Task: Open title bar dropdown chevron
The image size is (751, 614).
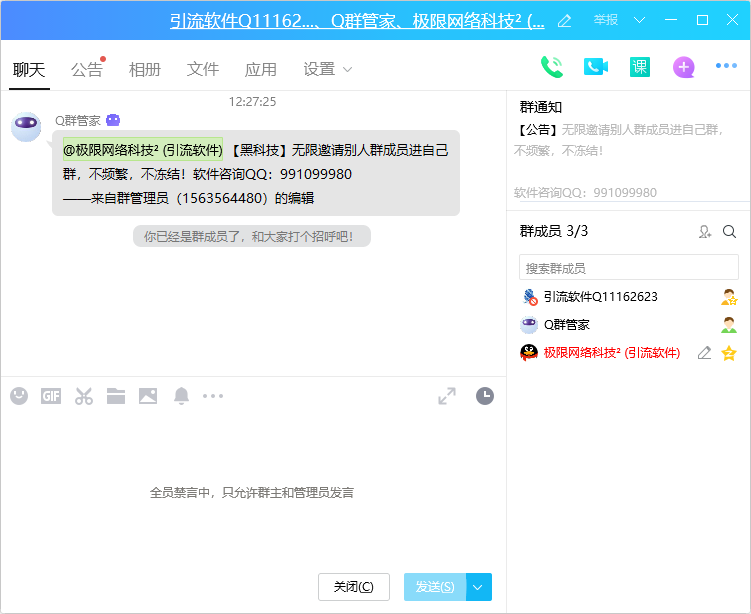Action: [x=639, y=20]
